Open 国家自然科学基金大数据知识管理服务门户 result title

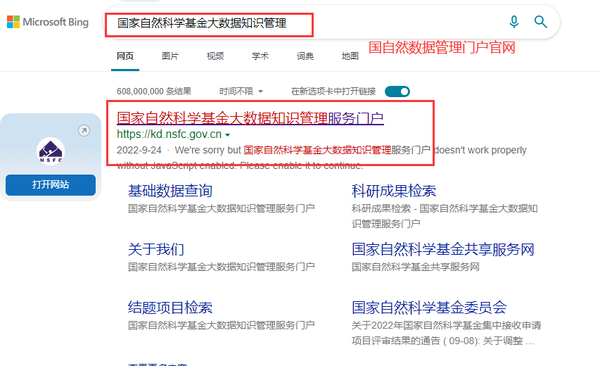point(250,118)
